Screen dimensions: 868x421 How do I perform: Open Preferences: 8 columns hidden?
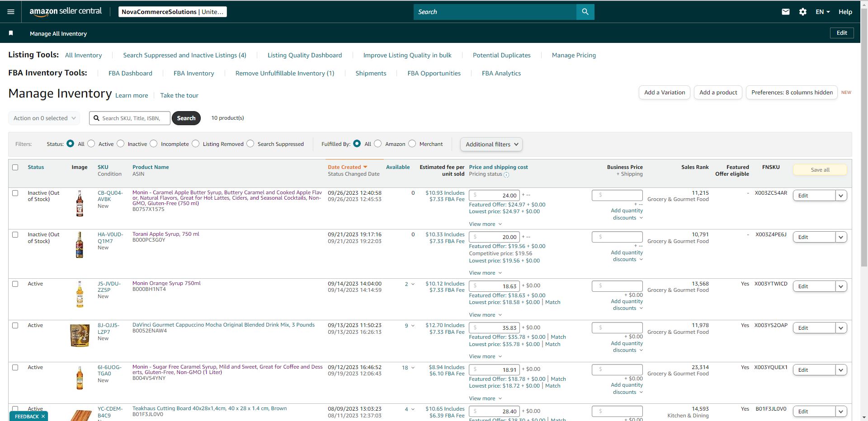(792, 93)
